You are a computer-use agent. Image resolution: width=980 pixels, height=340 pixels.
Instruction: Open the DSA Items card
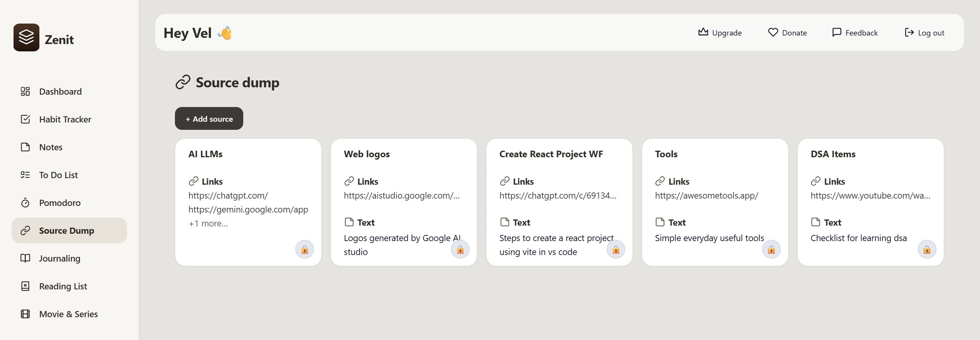point(833,154)
